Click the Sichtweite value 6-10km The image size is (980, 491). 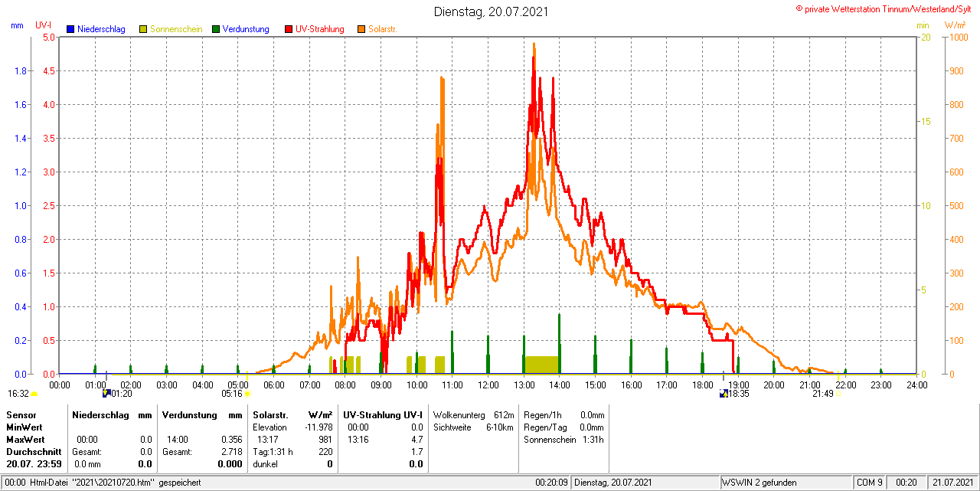click(499, 427)
